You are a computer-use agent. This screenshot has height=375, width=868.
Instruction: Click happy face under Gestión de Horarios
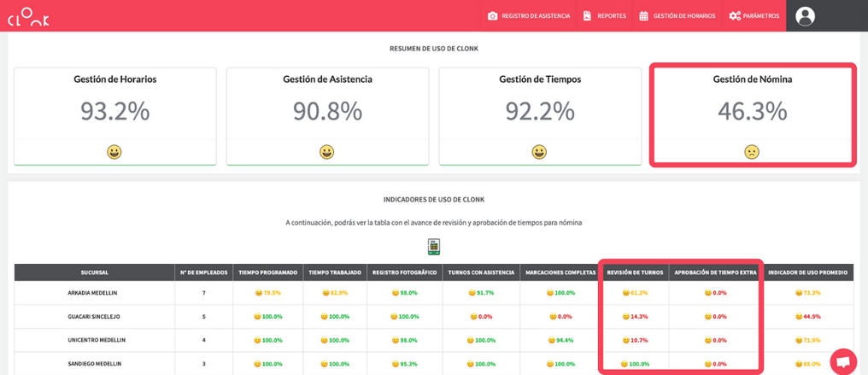click(114, 152)
